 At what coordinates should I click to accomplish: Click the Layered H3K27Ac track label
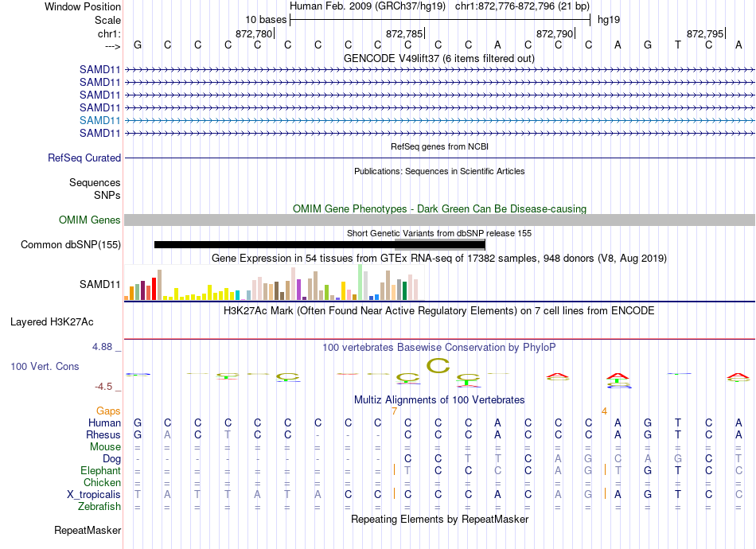[x=52, y=322]
